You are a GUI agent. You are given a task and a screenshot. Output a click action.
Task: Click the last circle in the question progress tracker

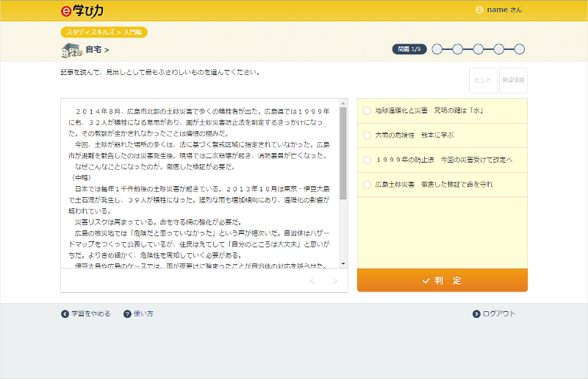coord(520,49)
